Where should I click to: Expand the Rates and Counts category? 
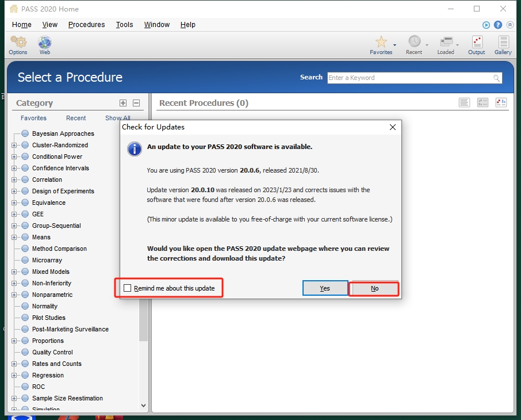[14, 364]
